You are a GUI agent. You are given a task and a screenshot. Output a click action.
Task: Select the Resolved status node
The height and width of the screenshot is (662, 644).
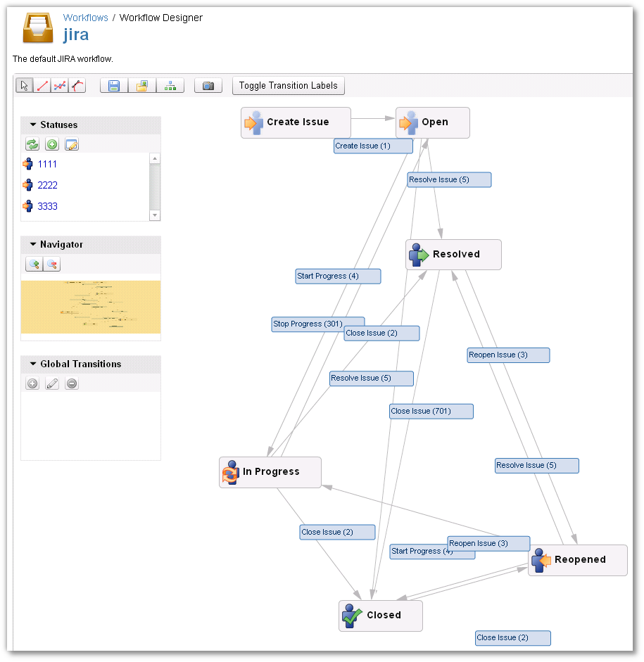pyautogui.click(x=453, y=255)
